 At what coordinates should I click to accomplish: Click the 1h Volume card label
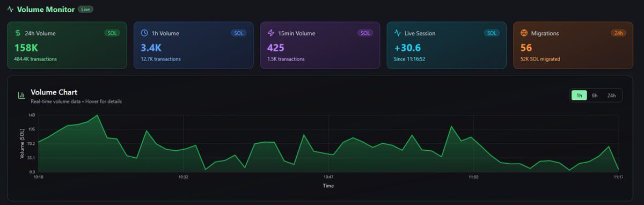(x=165, y=33)
